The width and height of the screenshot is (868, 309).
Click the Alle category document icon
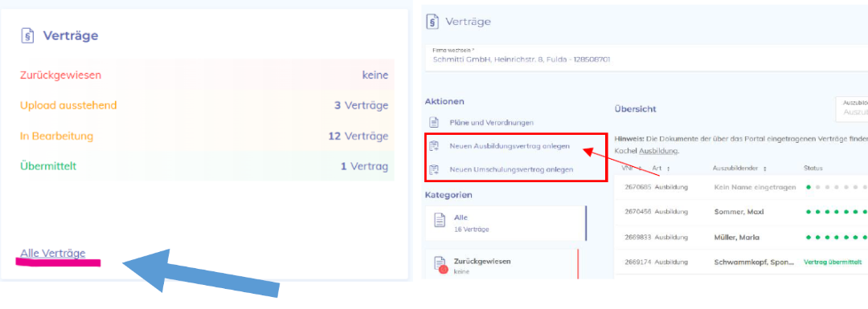click(440, 220)
